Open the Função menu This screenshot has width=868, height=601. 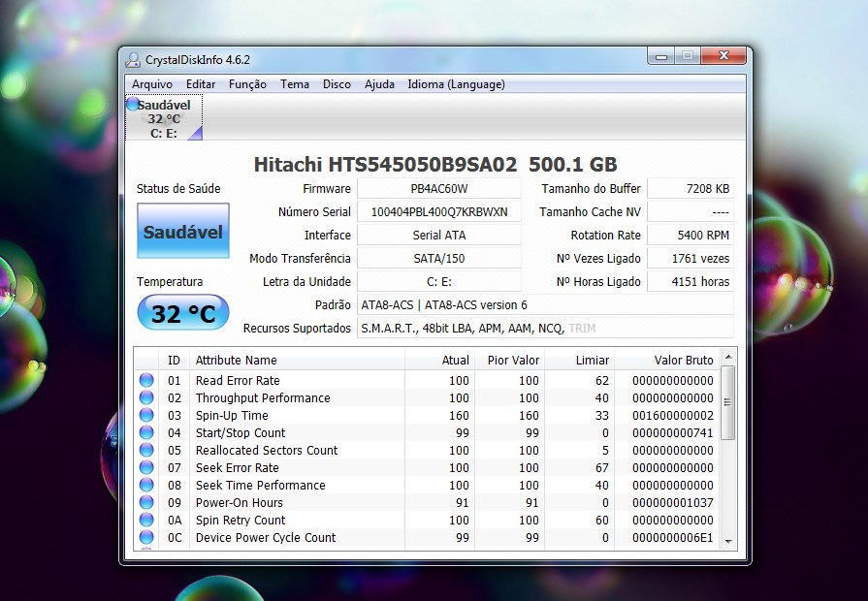coord(247,84)
